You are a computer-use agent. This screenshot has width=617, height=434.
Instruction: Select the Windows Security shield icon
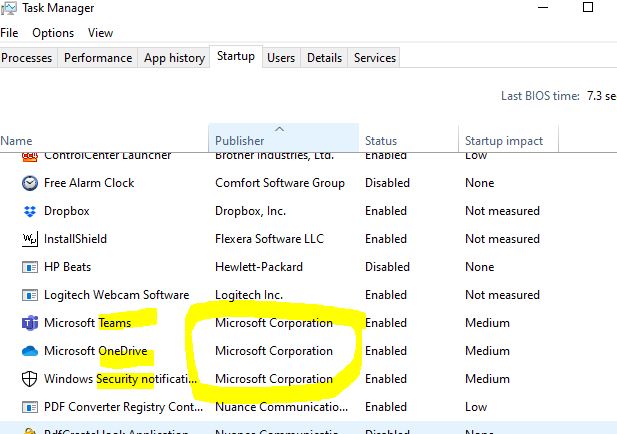[x=29, y=379]
